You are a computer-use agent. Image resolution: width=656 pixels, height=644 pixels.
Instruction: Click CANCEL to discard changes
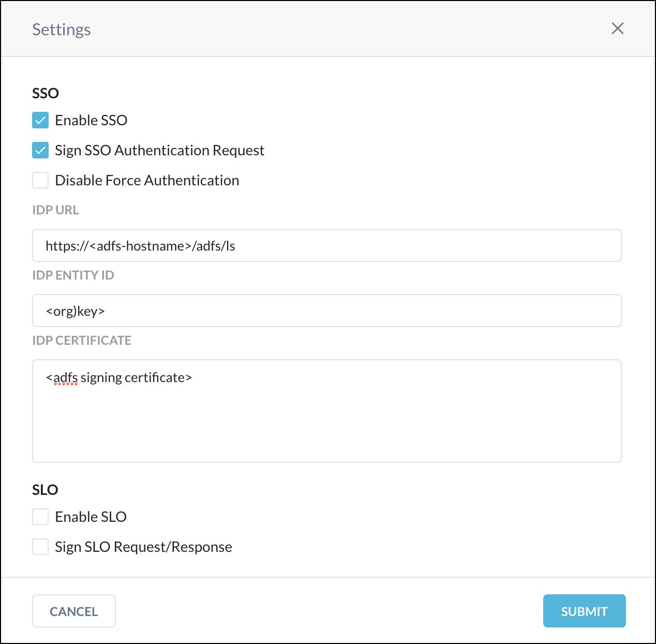coord(73,611)
